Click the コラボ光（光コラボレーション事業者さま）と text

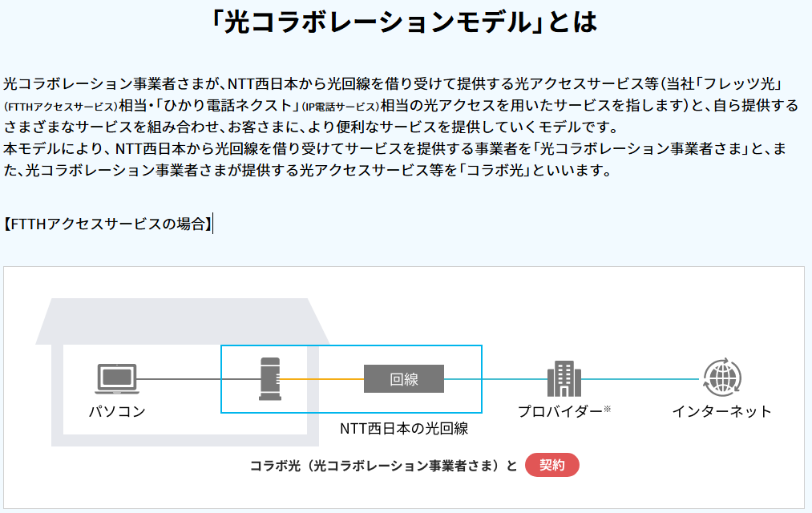384,466
